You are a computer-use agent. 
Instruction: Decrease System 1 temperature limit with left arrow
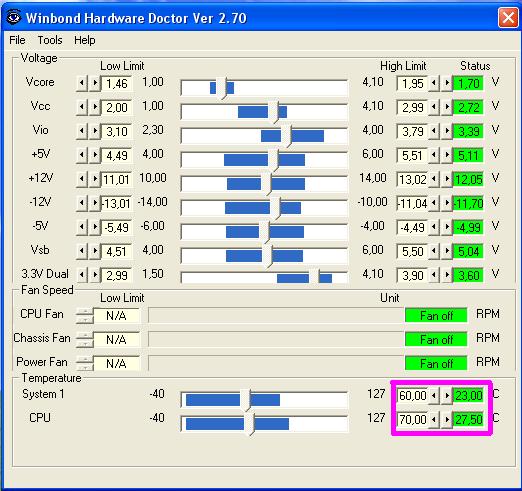point(433,395)
